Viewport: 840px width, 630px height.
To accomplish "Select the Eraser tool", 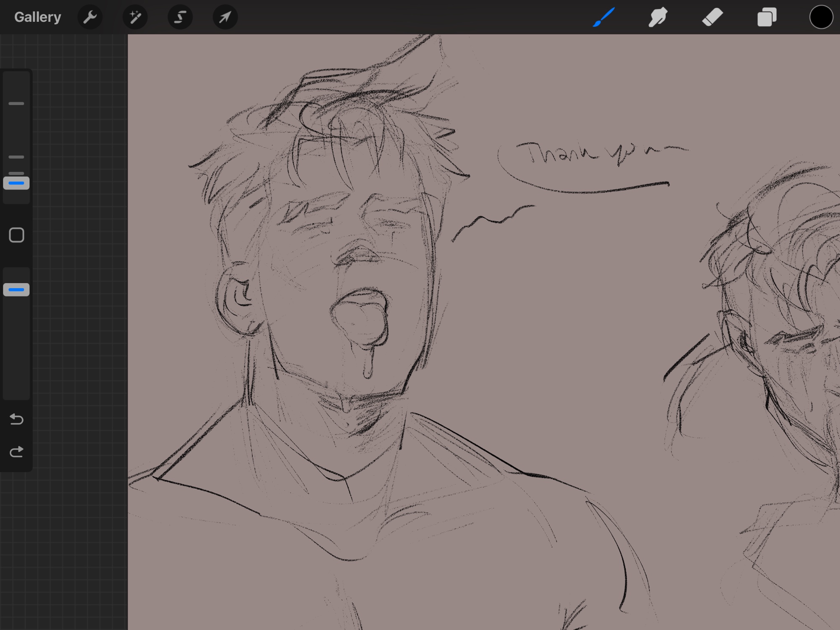I will (712, 17).
